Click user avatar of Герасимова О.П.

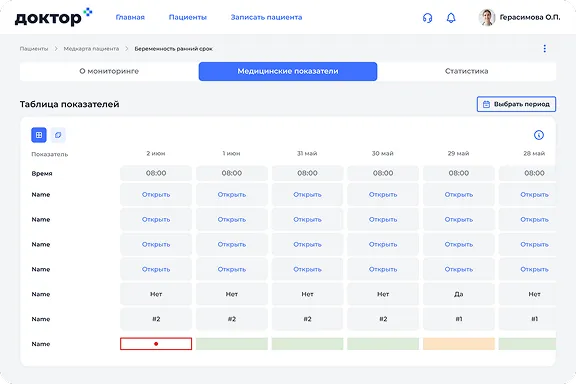487,17
